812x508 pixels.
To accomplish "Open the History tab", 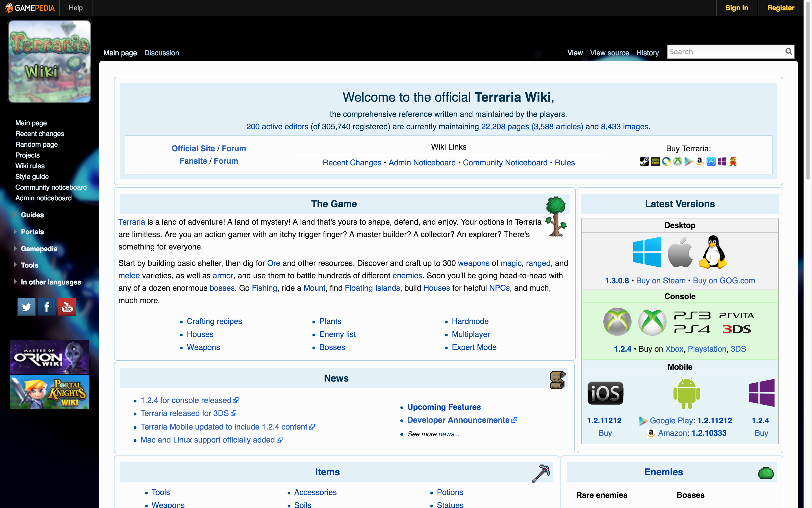I will coord(647,53).
